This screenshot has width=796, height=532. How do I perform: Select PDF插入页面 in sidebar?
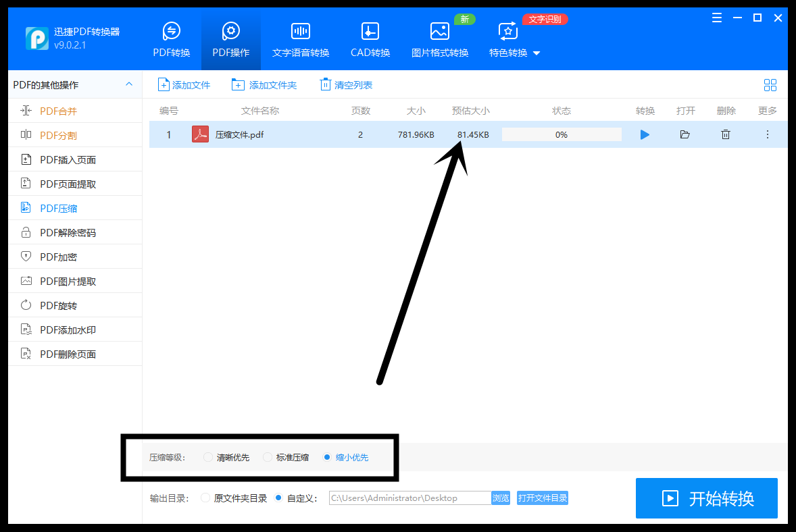point(75,160)
